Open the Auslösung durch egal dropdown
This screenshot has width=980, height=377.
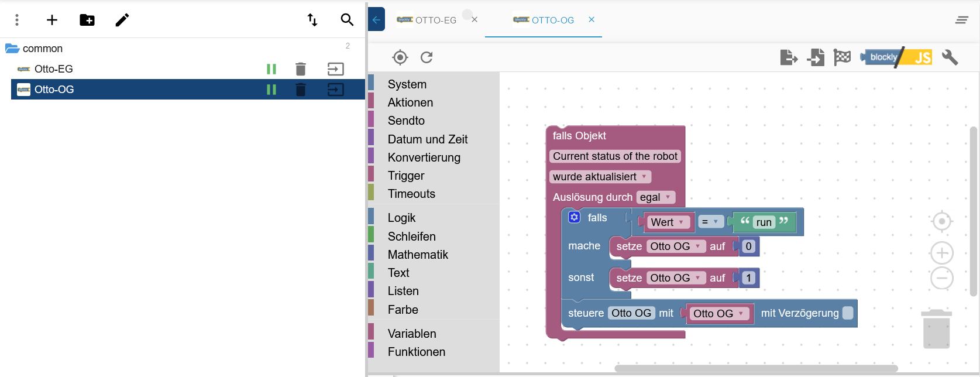coord(655,197)
